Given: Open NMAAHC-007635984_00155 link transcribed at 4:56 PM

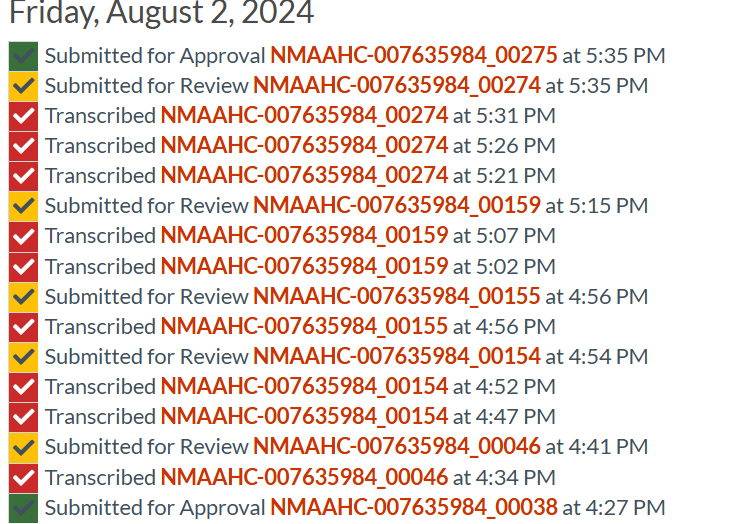Looking at the screenshot, I should point(304,327).
